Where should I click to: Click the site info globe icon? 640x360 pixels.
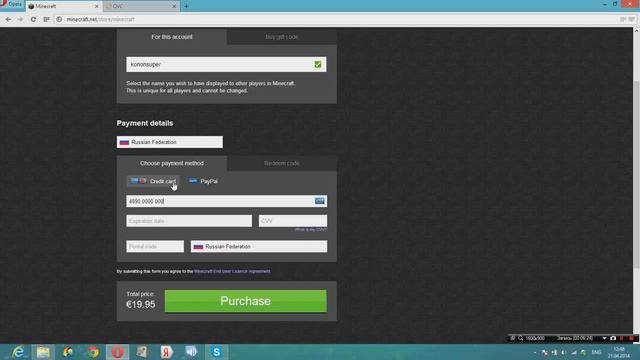(59, 19)
